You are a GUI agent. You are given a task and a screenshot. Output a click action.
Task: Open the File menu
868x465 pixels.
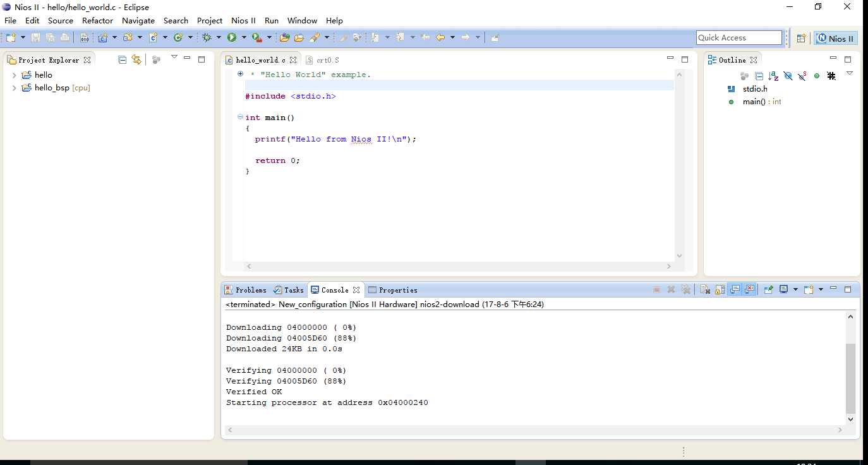coord(10,20)
